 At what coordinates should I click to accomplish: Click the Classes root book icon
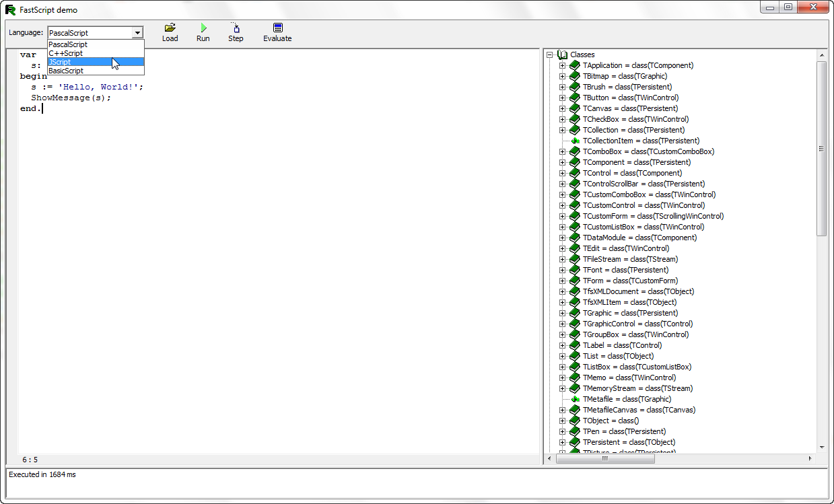click(x=563, y=55)
